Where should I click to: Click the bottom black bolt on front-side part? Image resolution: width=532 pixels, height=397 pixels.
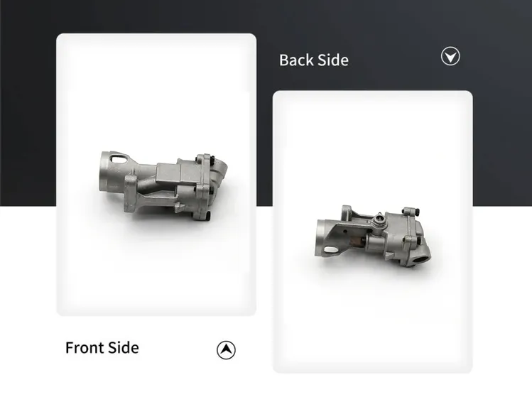[x=209, y=215]
